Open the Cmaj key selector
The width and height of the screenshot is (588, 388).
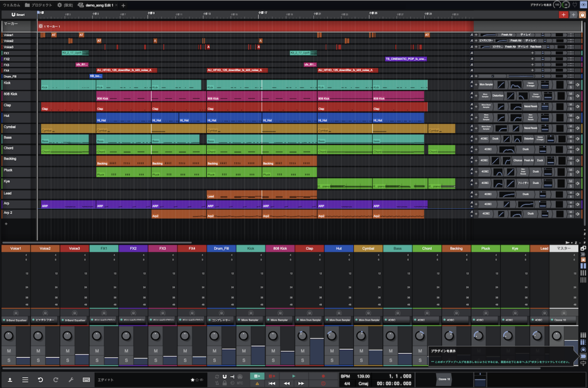point(362,383)
